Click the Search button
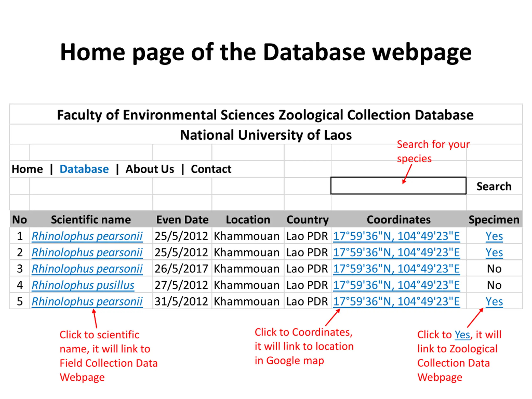 [494, 186]
